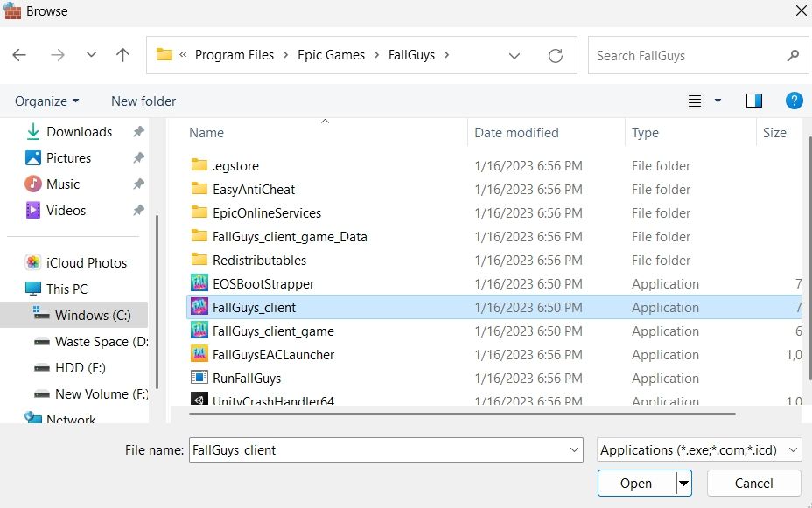The height and width of the screenshot is (508, 812).
Task: Click the pin icon next to Downloads
Action: 138,131
